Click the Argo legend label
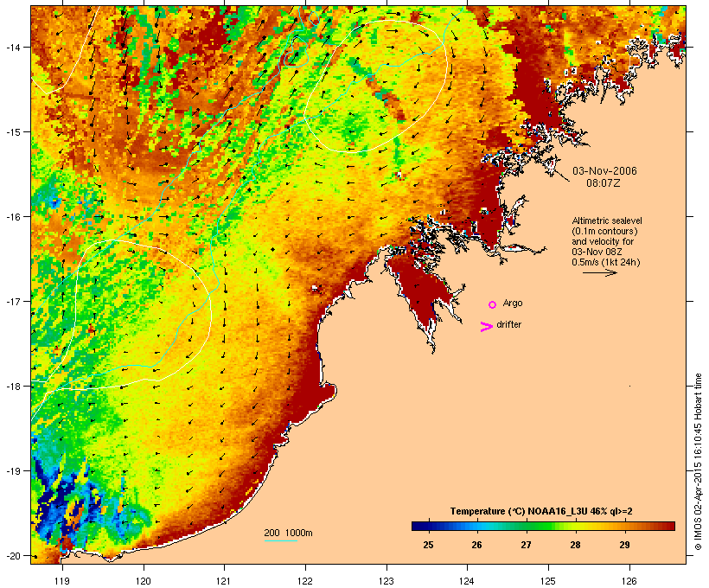The image size is (709, 588). point(513,303)
